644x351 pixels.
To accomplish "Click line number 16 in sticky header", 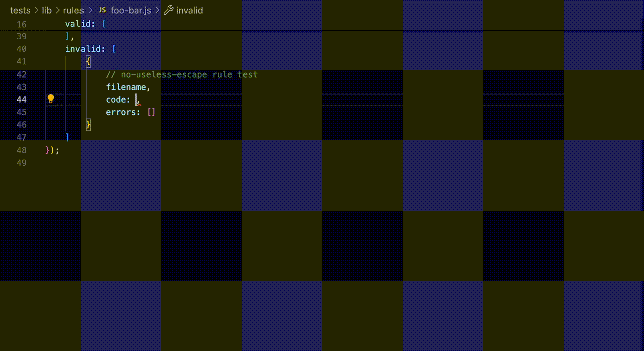I will [22, 24].
